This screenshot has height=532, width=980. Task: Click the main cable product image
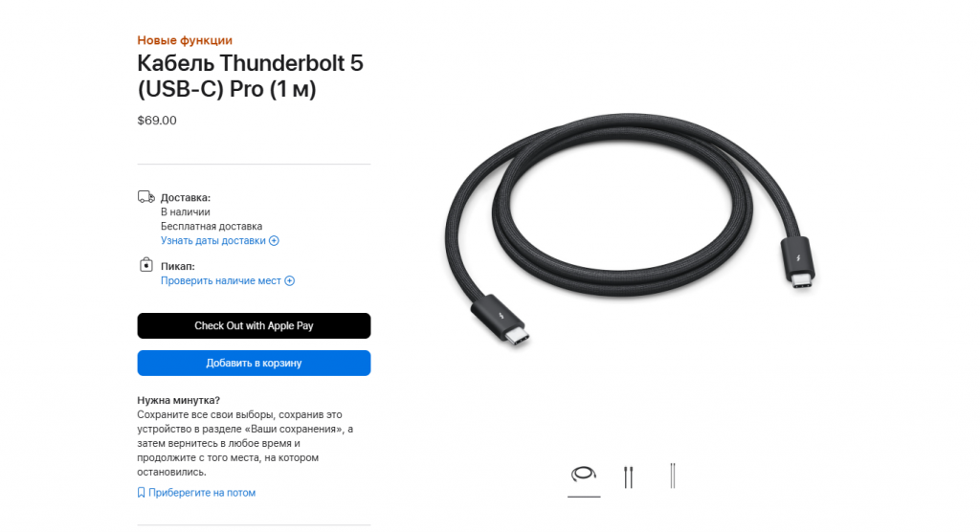630,230
